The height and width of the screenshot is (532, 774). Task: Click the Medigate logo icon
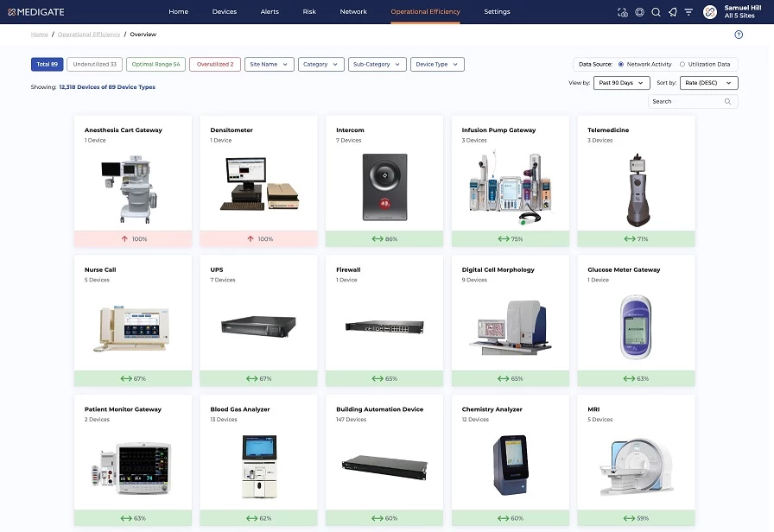pos(10,12)
